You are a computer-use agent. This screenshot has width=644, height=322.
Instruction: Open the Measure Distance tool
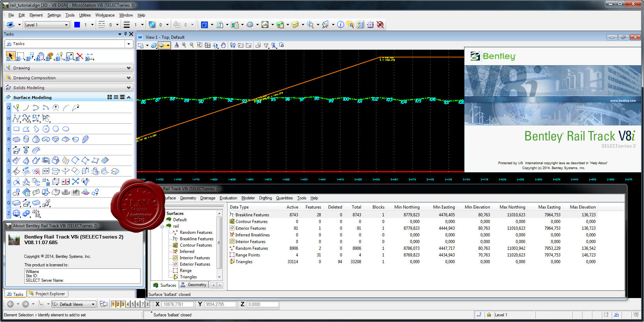(89, 56)
